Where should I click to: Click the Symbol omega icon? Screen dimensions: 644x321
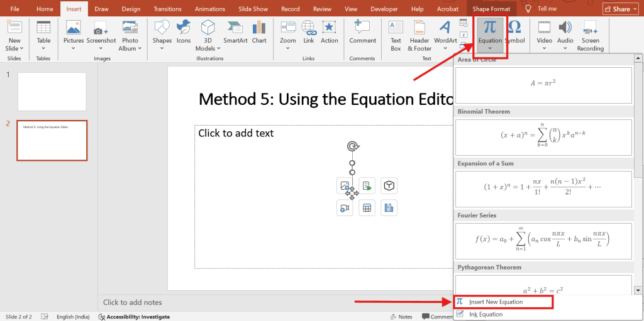pos(514,28)
